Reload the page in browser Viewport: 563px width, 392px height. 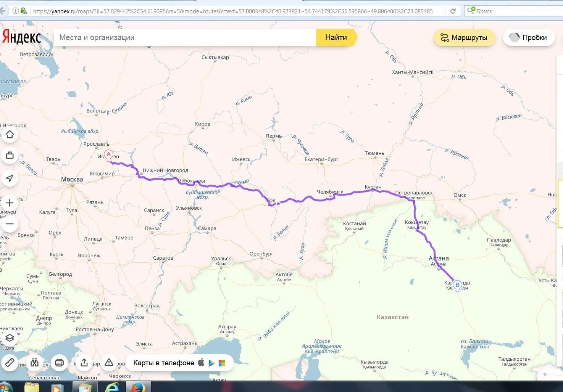point(453,11)
